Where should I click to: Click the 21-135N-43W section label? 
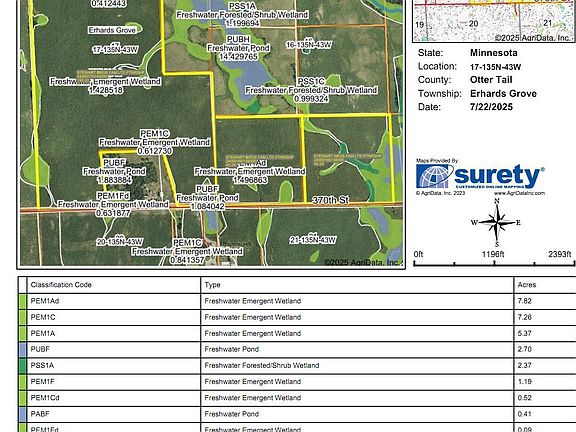(x=313, y=240)
